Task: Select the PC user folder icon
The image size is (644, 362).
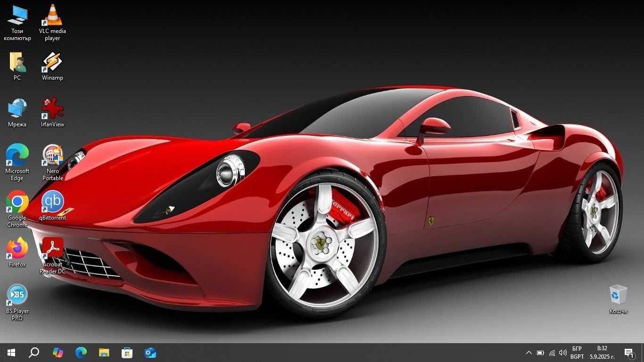Action: (x=17, y=66)
